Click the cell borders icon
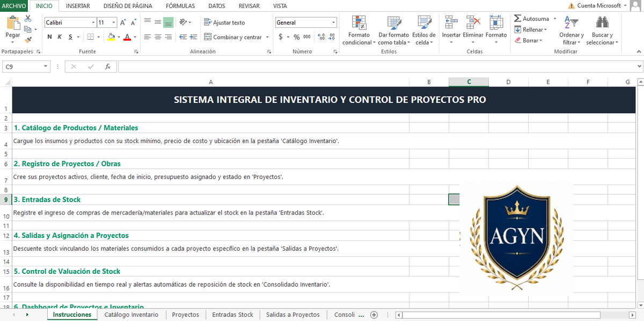This screenshot has height=321, width=644. (x=91, y=37)
